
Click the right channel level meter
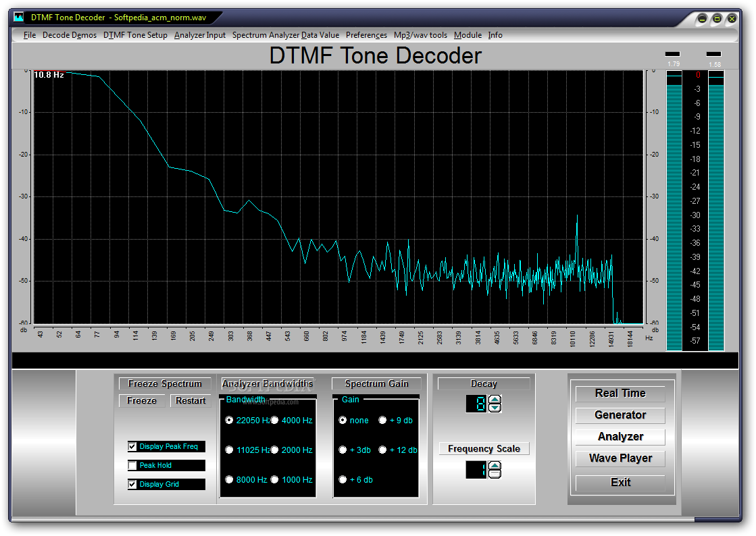pos(716,211)
